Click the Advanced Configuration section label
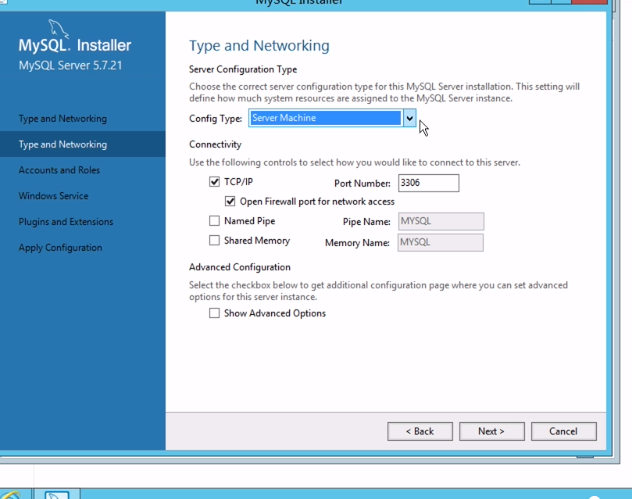 click(240, 267)
